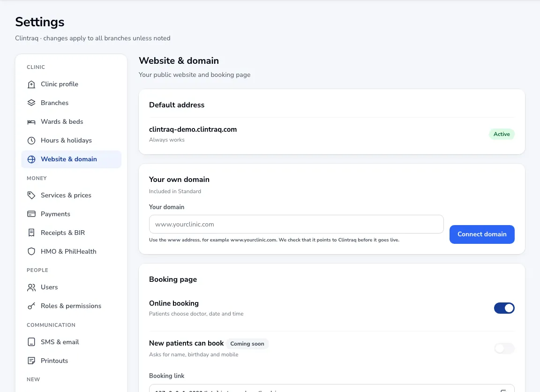Open Clinic profile via its building icon

31,84
